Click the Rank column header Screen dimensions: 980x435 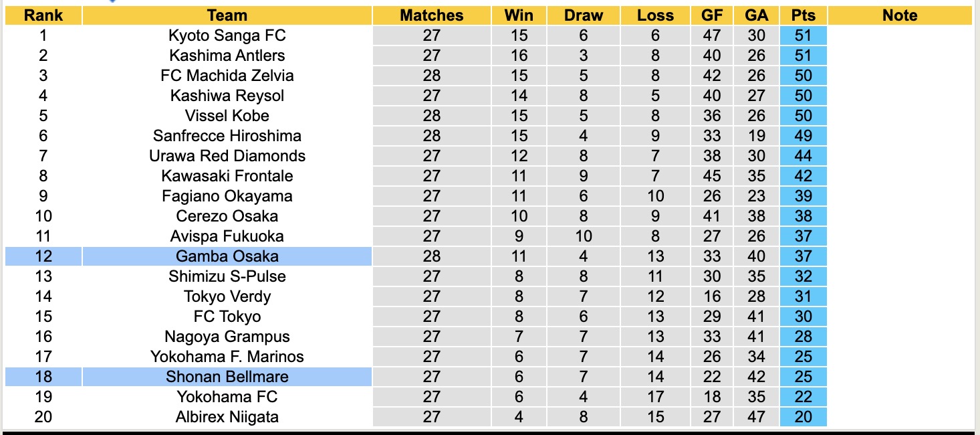pyautogui.click(x=43, y=15)
